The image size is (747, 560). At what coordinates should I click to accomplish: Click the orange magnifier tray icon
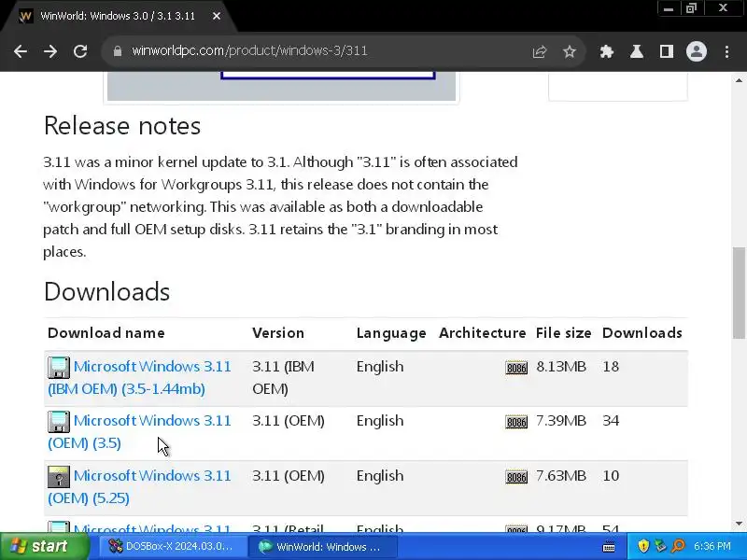click(678, 546)
